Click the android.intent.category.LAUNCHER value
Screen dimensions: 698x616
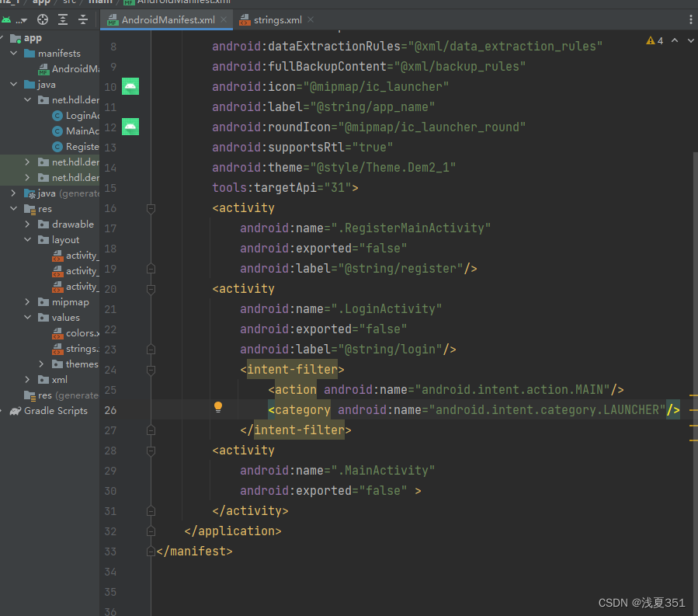click(x=547, y=410)
